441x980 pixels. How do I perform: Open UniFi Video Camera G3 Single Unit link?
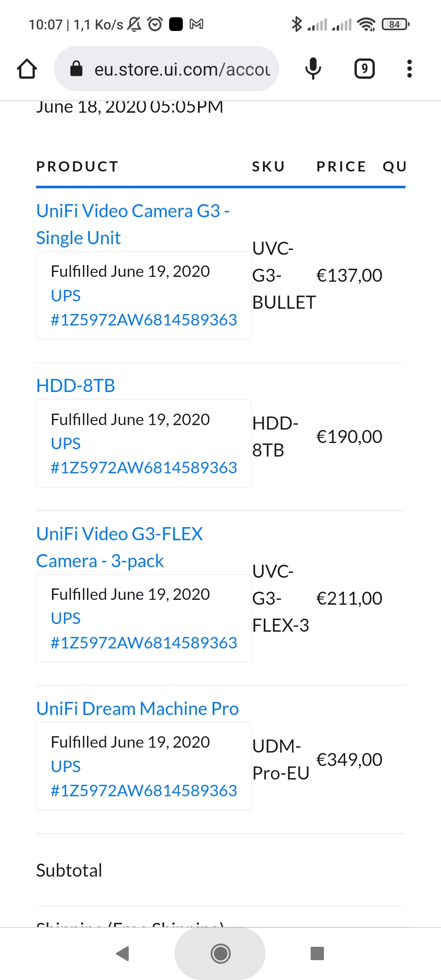pos(133,224)
